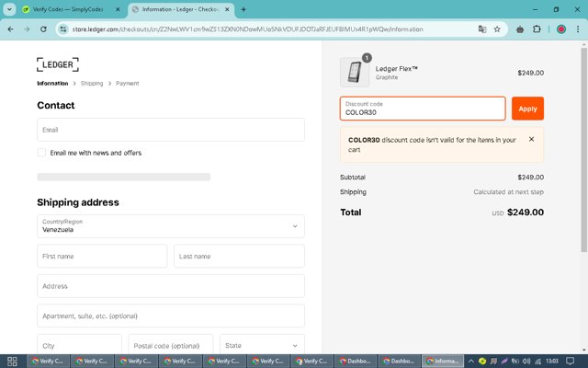
Task: Click the Total label
Action: coord(351,213)
